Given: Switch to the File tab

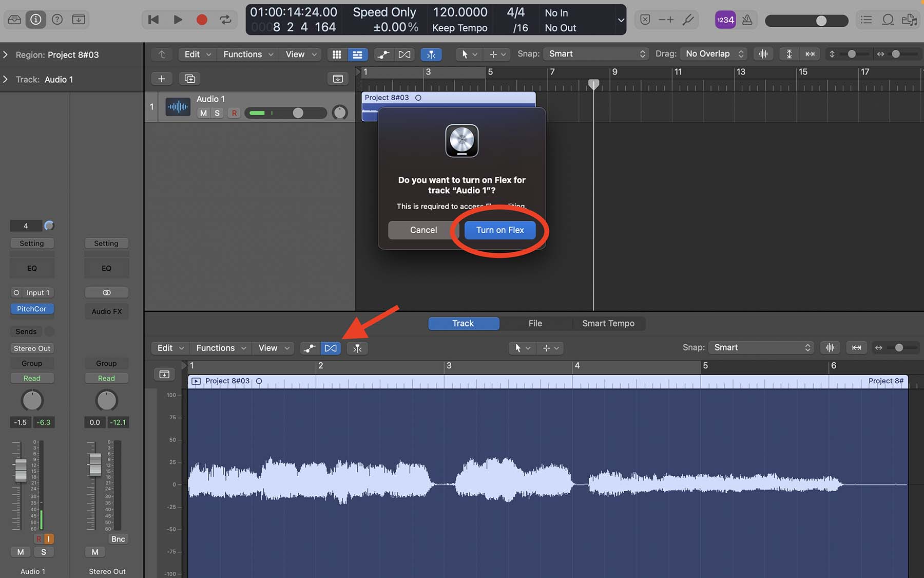Looking at the screenshot, I should [535, 323].
